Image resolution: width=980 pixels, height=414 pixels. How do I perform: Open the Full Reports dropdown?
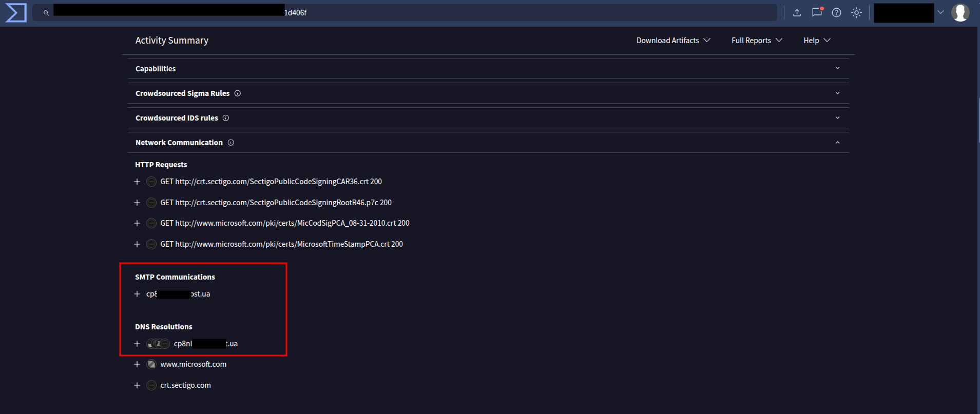(x=756, y=41)
